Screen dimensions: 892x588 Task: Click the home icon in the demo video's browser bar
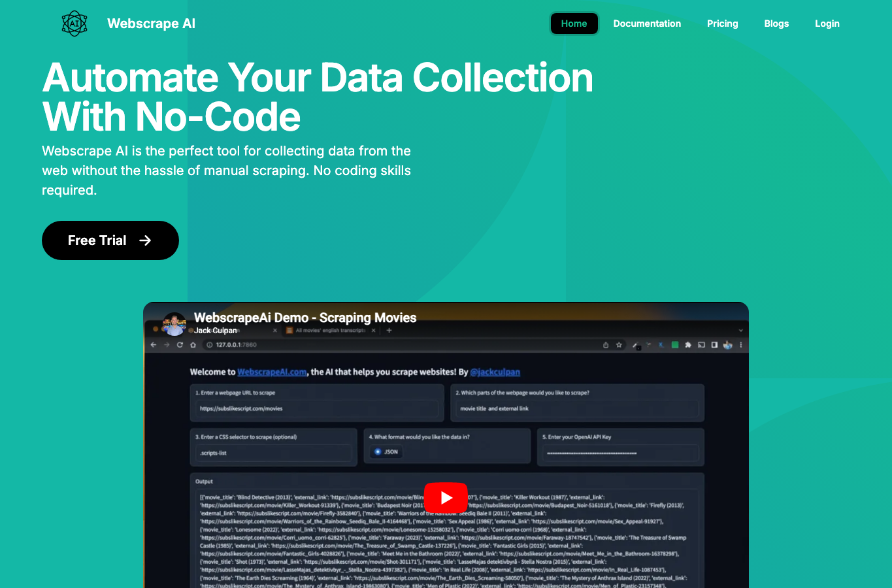pos(193,345)
